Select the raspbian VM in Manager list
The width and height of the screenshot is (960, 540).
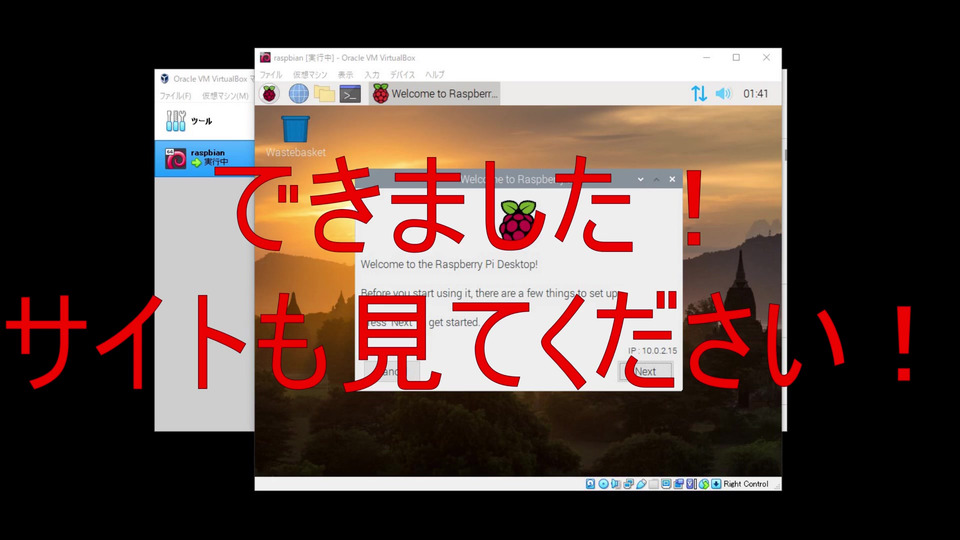pos(204,158)
